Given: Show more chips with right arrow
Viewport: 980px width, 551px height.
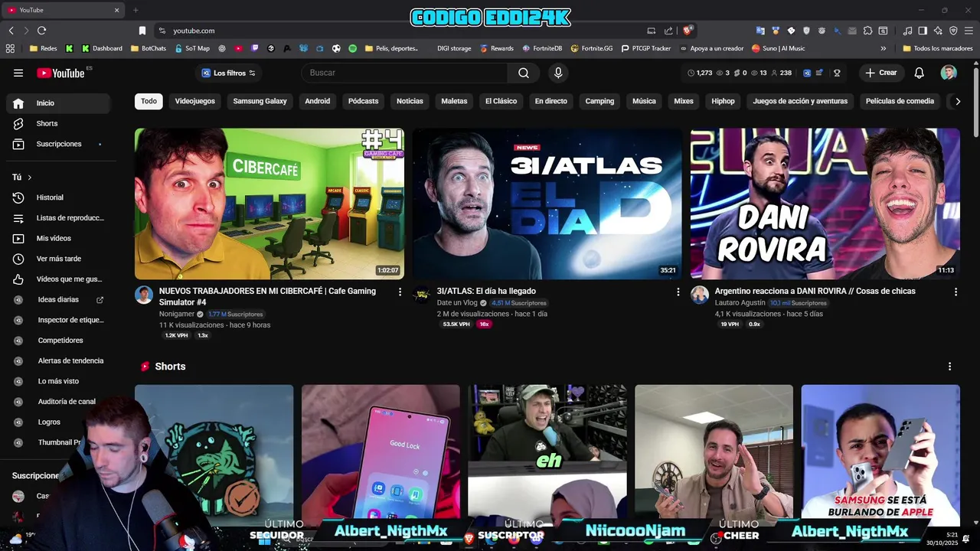Looking at the screenshot, I should (956, 101).
